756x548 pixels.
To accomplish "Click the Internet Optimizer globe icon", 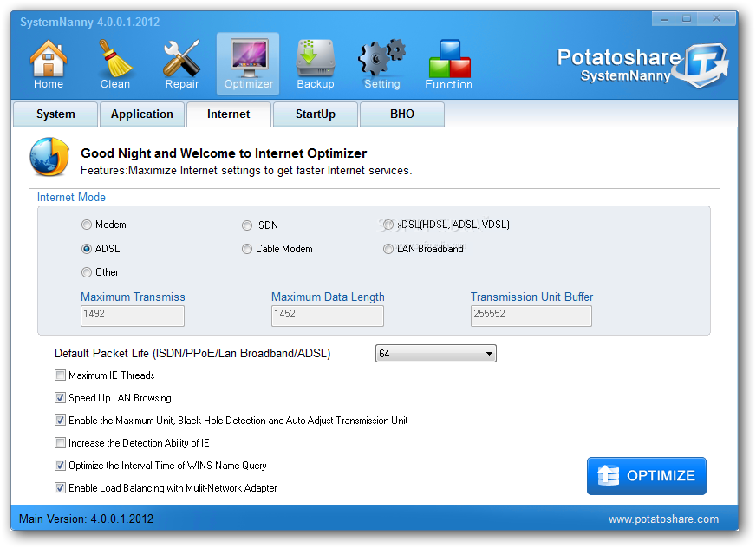I will (49, 157).
